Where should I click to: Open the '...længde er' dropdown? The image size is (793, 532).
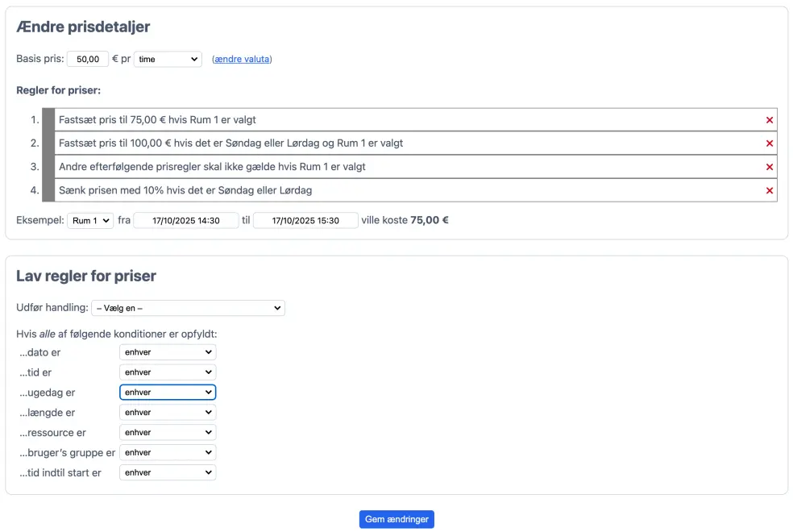pyautogui.click(x=168, y=413)
